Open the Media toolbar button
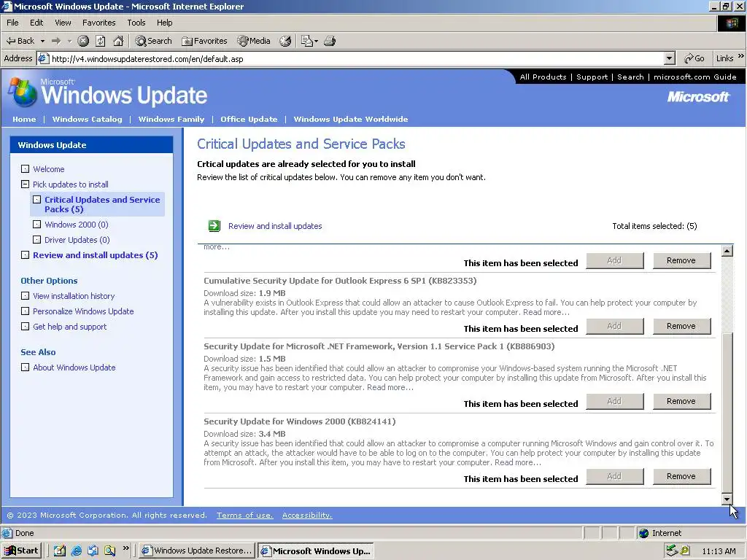 pyautogui.click(x=254, y=41)
